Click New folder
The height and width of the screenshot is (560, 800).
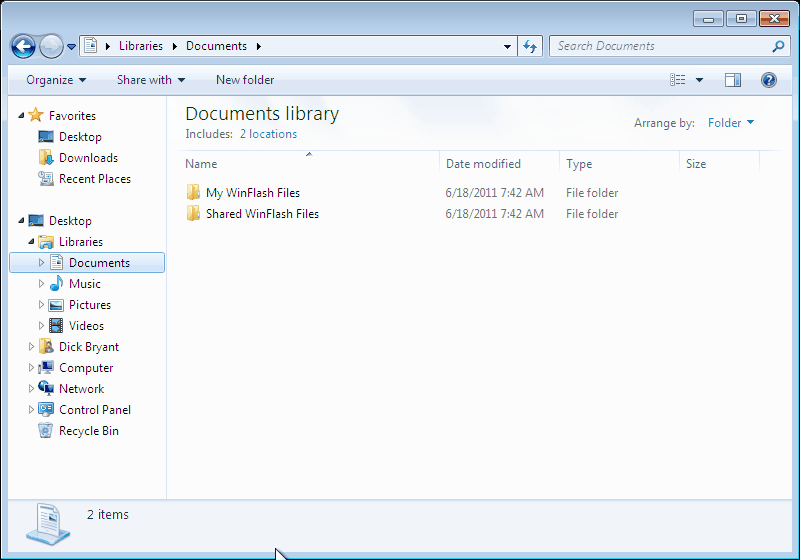[245, 80]
